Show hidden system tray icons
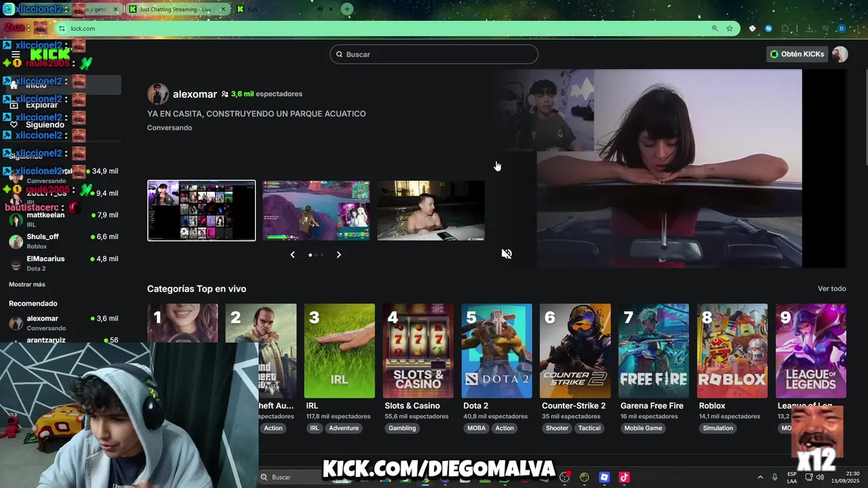 [x=760, y=477]
